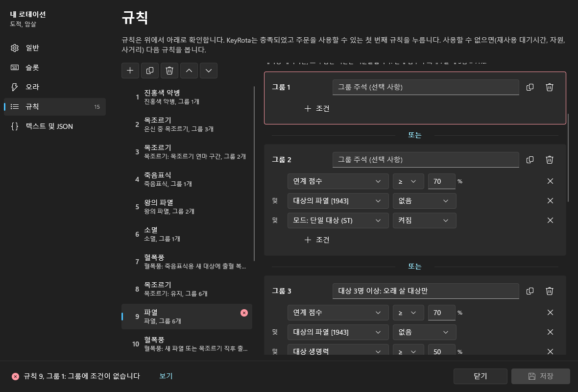Remove 대상의 파열 condition in 그룹 2
Image resolution: width=578 pixels, height=392 pixels.
(x=550, y=200)
